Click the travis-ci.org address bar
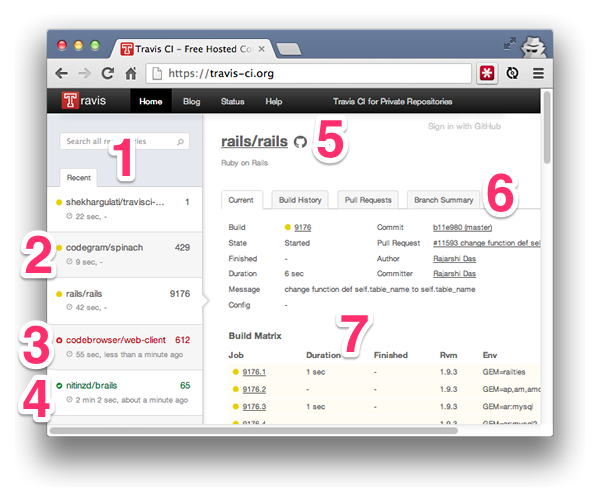This screenshot has height=501, width=600. point(308,73)
